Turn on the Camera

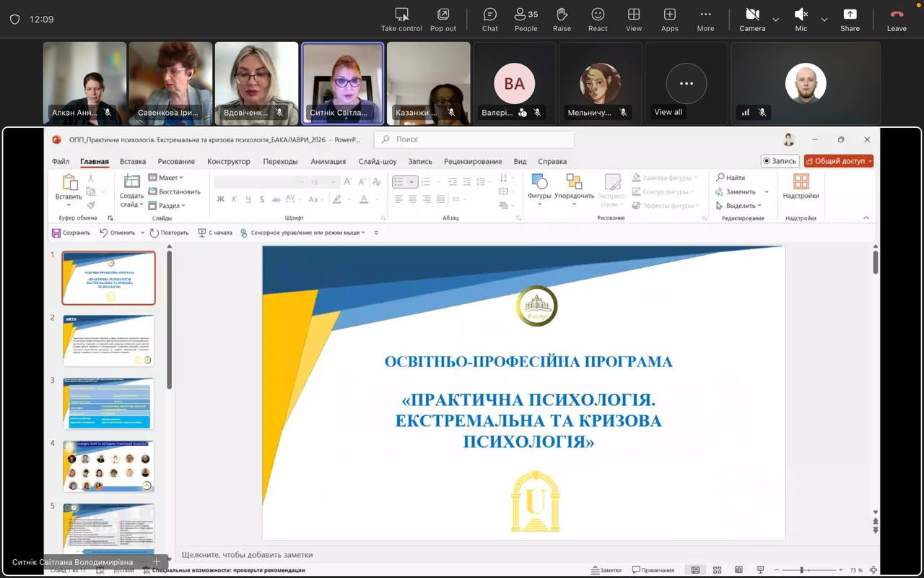(751, 20)
